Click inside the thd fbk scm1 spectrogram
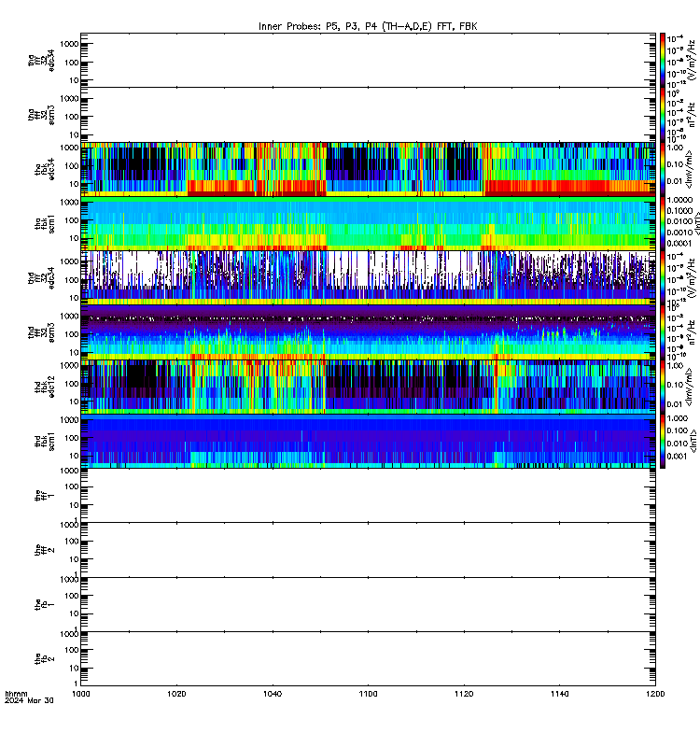700x747 pixels. pyautogui.click(x=368, y=442)
